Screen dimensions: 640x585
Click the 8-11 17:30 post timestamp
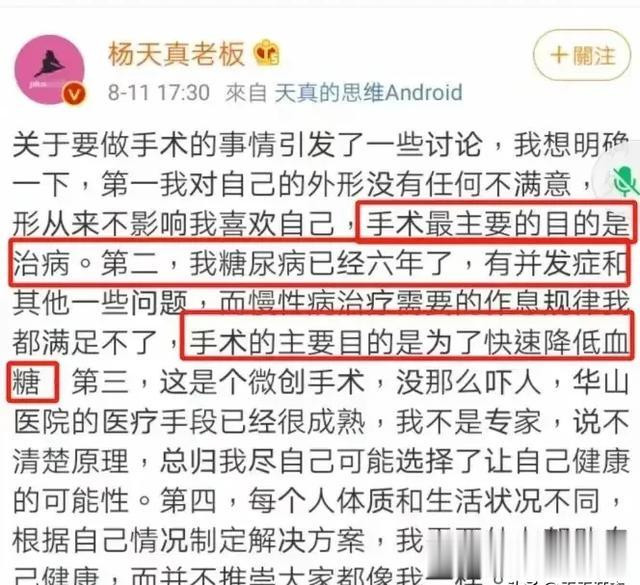(x=159, y=93)
